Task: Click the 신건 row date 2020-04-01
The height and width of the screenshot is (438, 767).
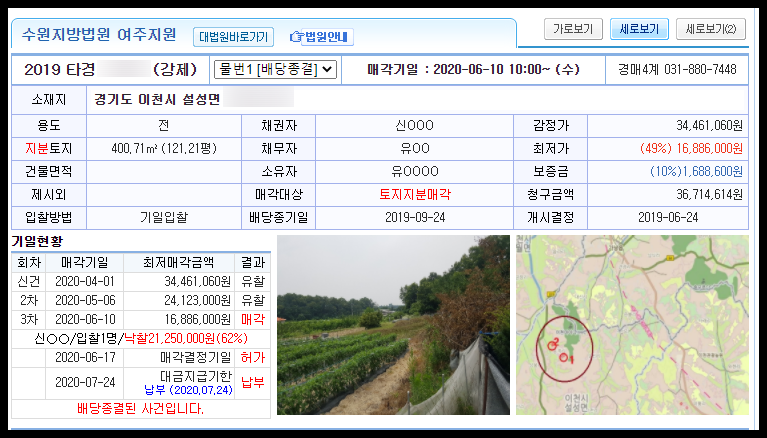Action: [x=85, y=282]
